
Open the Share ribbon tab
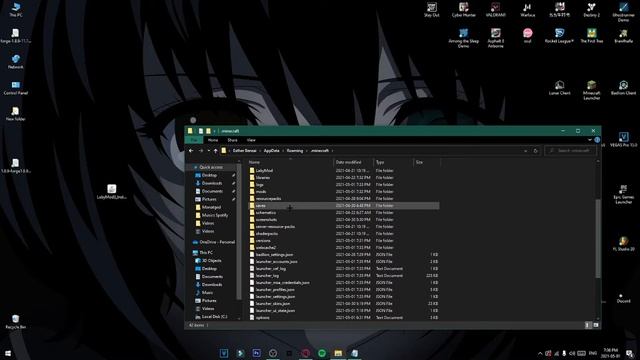click(x=232, y=140)
